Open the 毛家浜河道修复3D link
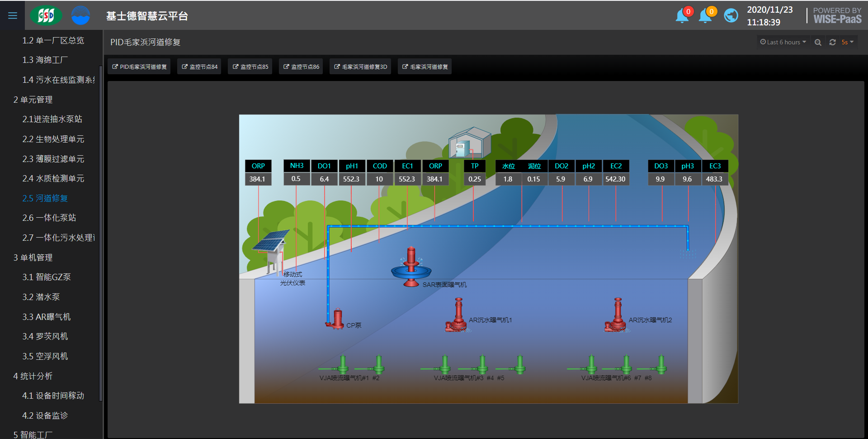Image resolution: width=868 pixels, height=439 pixels. pos(360,67)
